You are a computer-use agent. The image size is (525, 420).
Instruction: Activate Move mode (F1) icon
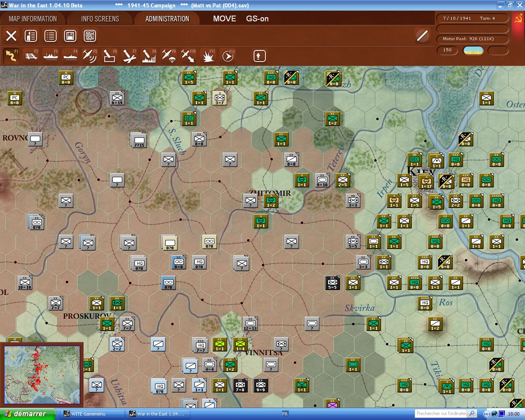[x=11, y=56]
